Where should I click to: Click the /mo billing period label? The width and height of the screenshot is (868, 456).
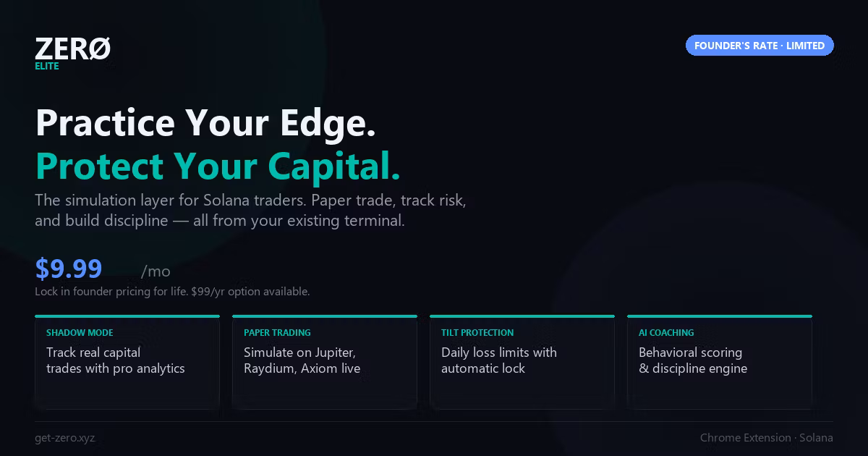[156, 271]
